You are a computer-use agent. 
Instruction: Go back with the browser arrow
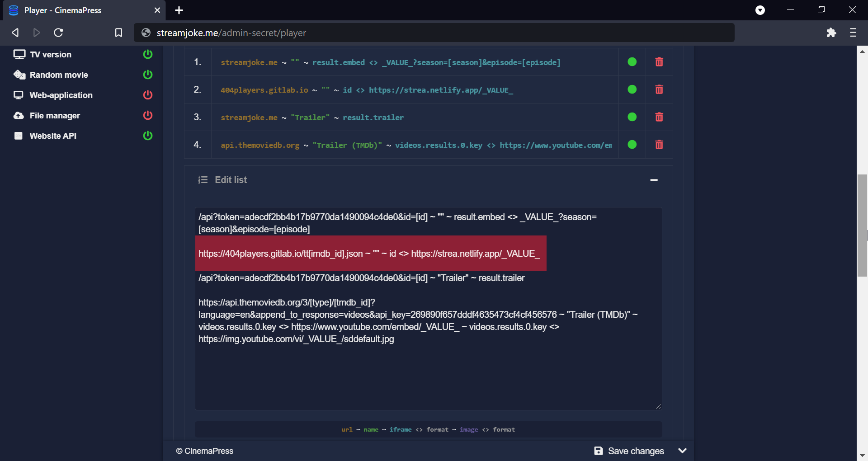point(15,33)
